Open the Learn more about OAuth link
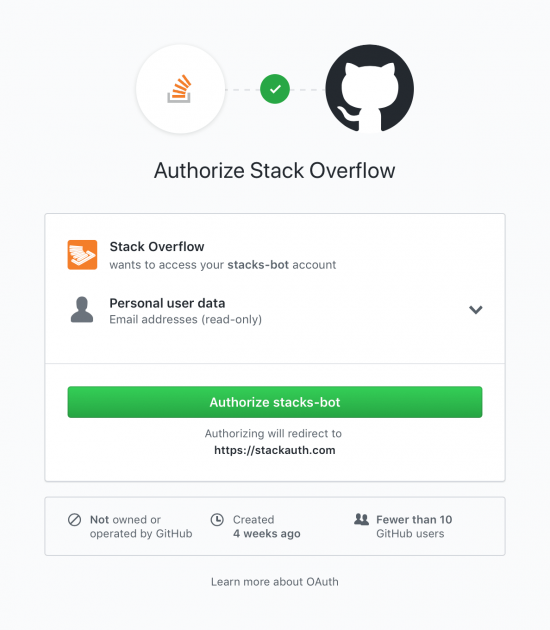 [x=275, y=582]
